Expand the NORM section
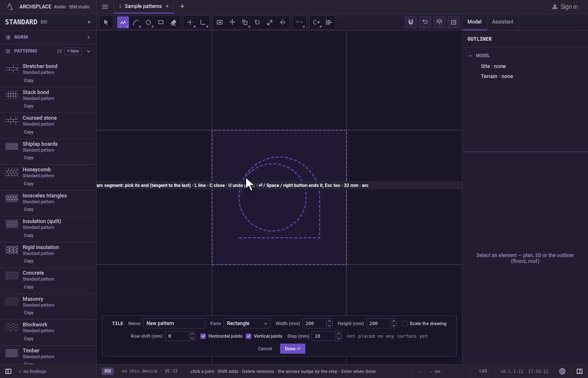The image size is (588, 378). tap(48, 37)
